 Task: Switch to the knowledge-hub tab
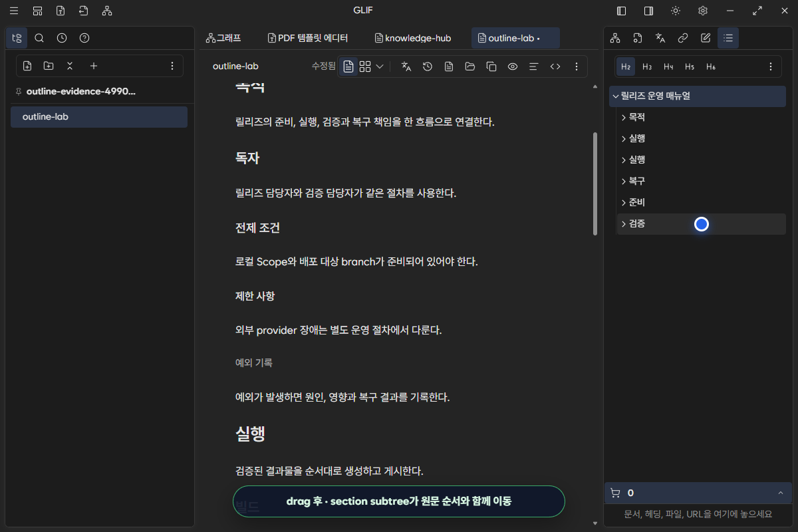[x=413, y=38]
